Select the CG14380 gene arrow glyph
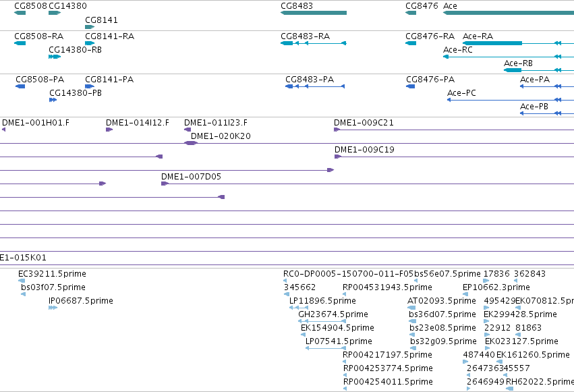Viewport: 574px width, 392px height. click(x=55, y=13)
